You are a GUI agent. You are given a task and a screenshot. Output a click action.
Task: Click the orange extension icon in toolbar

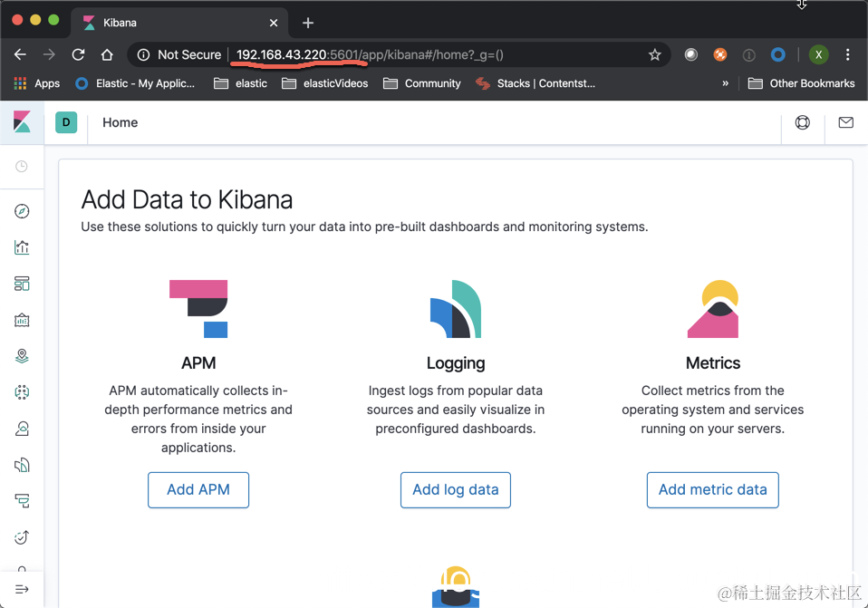point(720,54)
